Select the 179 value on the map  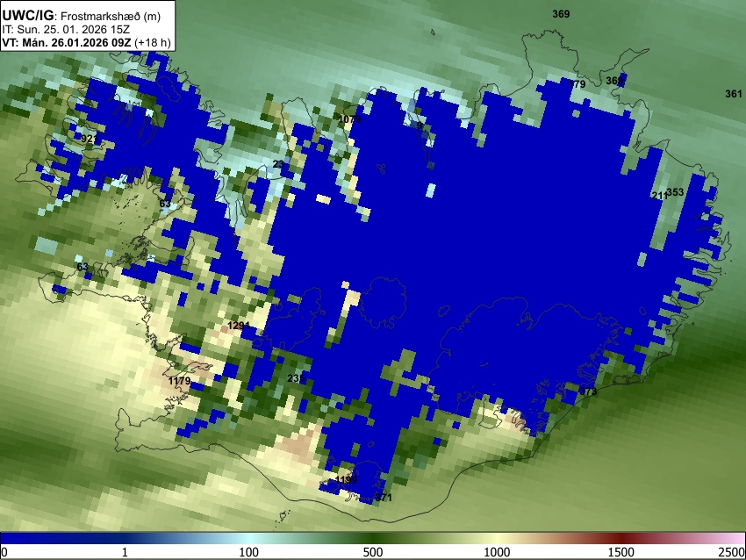coord(577,84)
